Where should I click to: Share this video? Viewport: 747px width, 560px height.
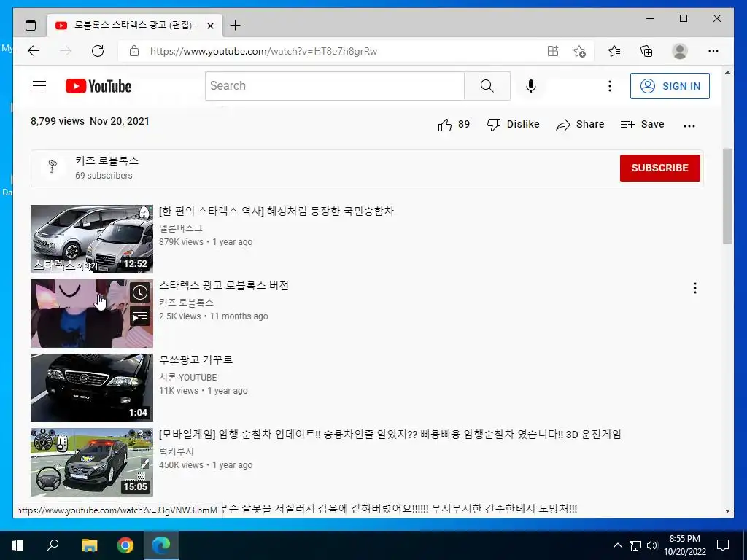580,124
